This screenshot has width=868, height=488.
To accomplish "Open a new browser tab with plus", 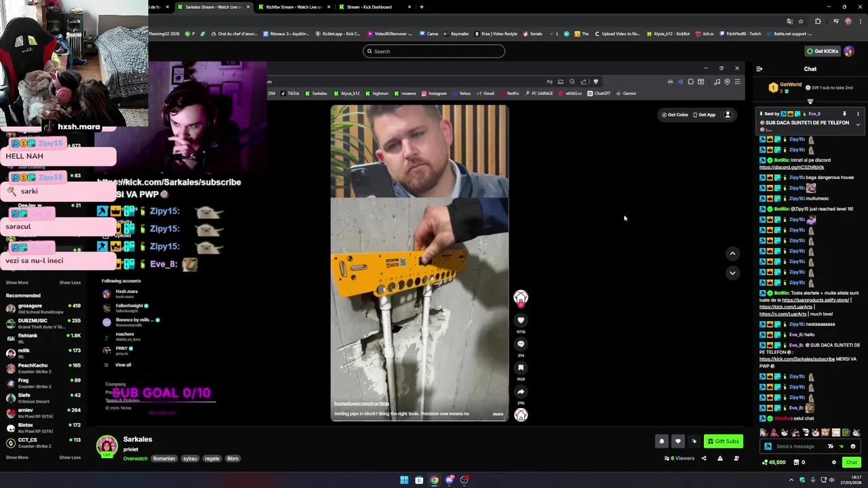I will pos(421,7).
